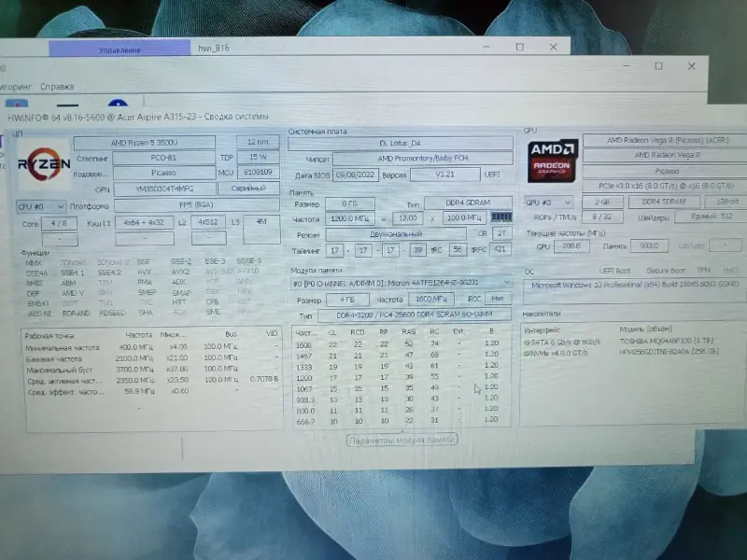Click the memory module chip icon

pyautogui.click(x=502, y=217)
